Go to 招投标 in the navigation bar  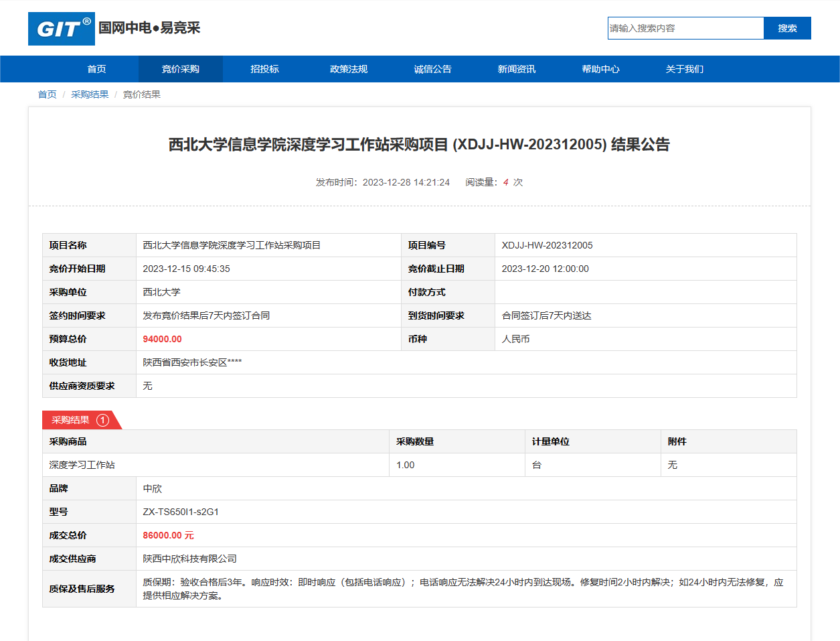tap(264, 69)
